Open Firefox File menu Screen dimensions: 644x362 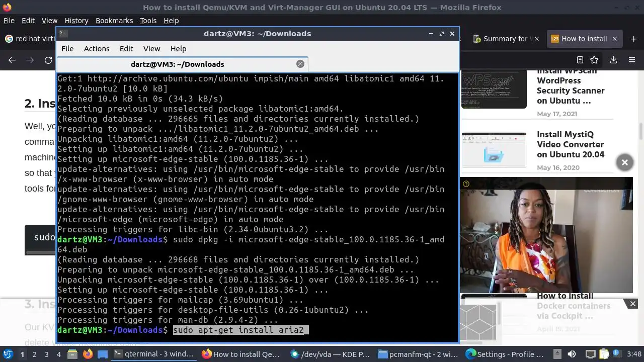click(9, 21)
